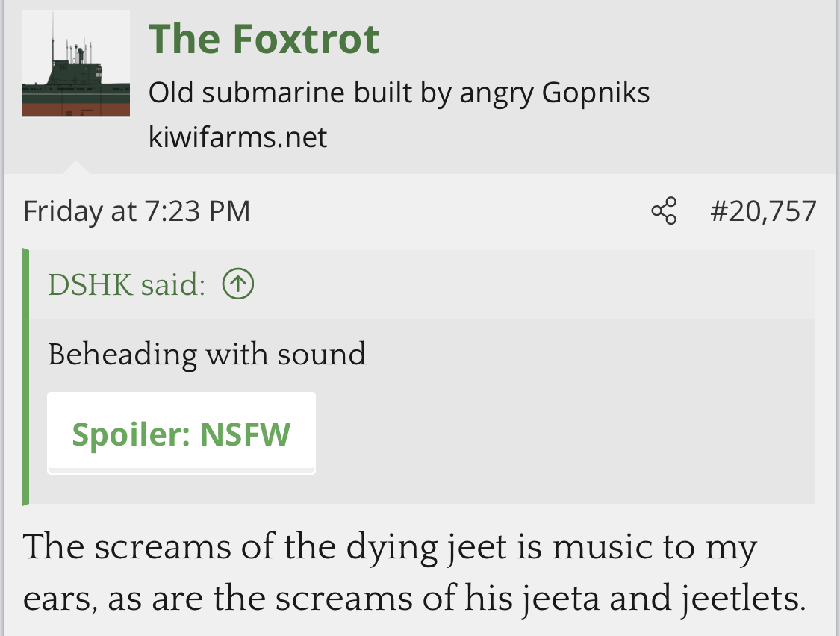This screenshot has width=840, height=636.
Task: Expand the Spoiler: NSFW block
Action: click(x=181, y=433)
